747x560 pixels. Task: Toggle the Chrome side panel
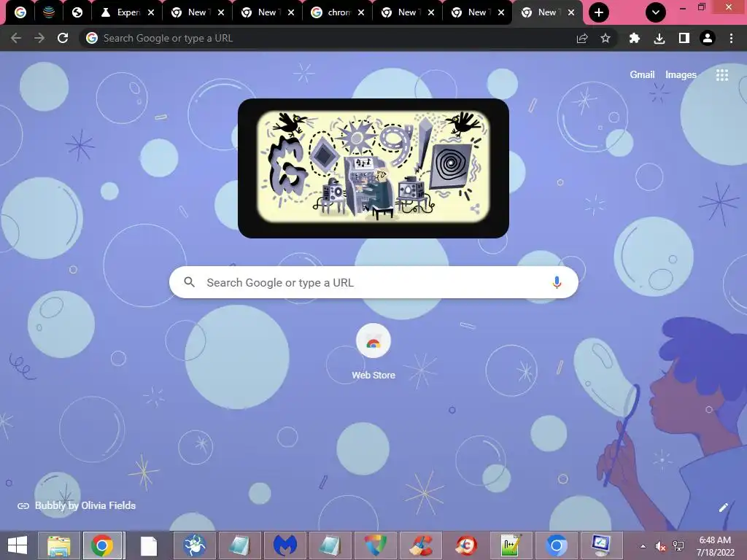point(684,38)
